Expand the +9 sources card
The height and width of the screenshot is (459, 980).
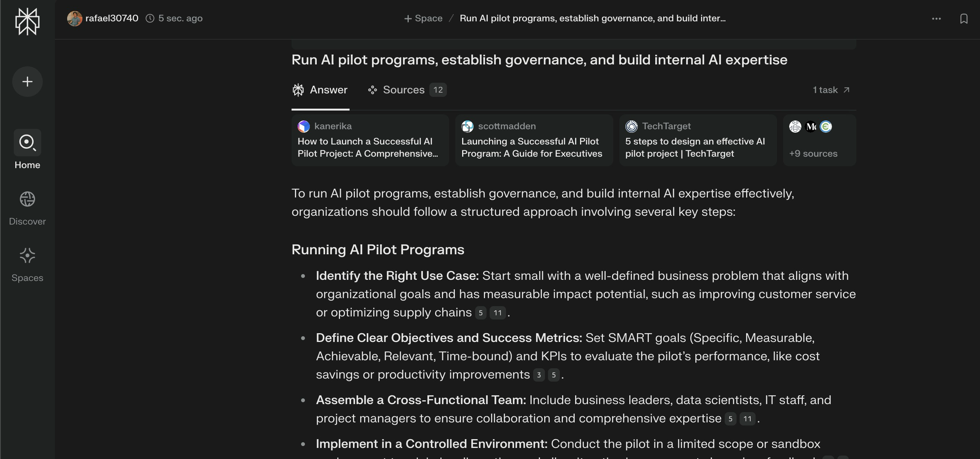click(819, 140)
